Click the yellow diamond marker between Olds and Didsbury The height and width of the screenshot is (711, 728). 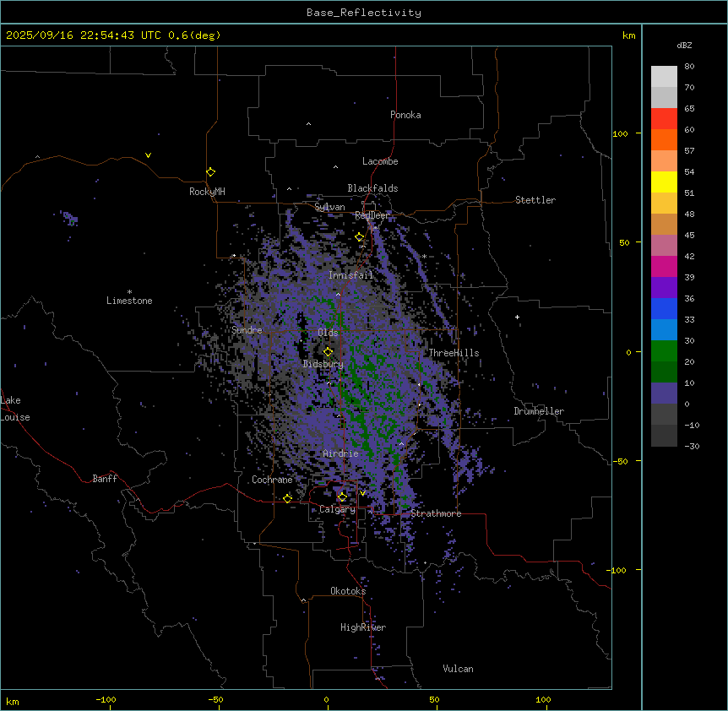click(329, 351)
